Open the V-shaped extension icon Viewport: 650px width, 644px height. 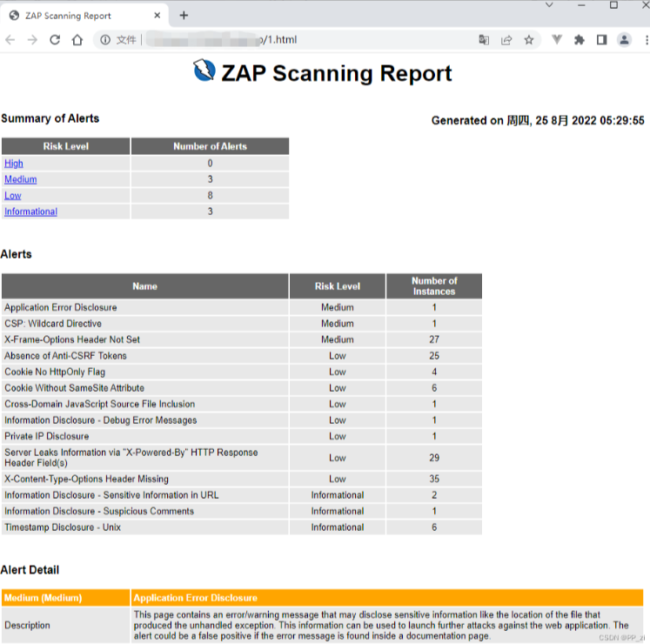pyautogui.click(x=557, y=40)
